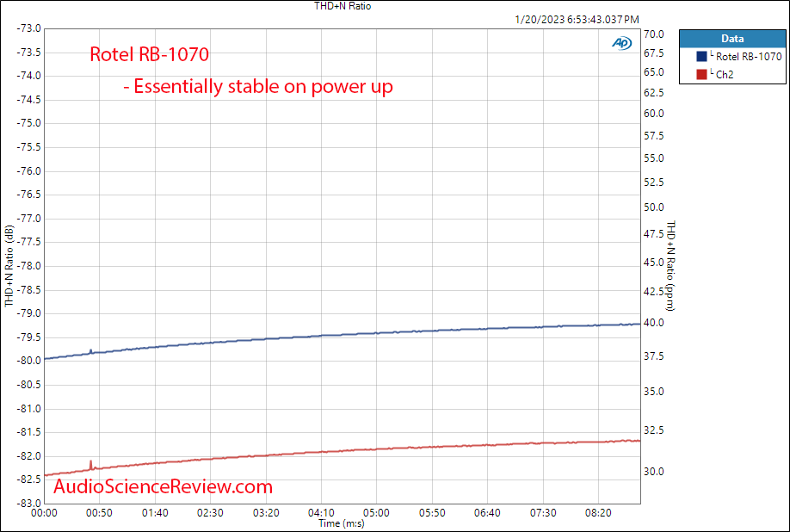Click the 06:40 tick on the time axis
Image resolution: width=790 pixels, height=532 pixels.
pos(488,513)
